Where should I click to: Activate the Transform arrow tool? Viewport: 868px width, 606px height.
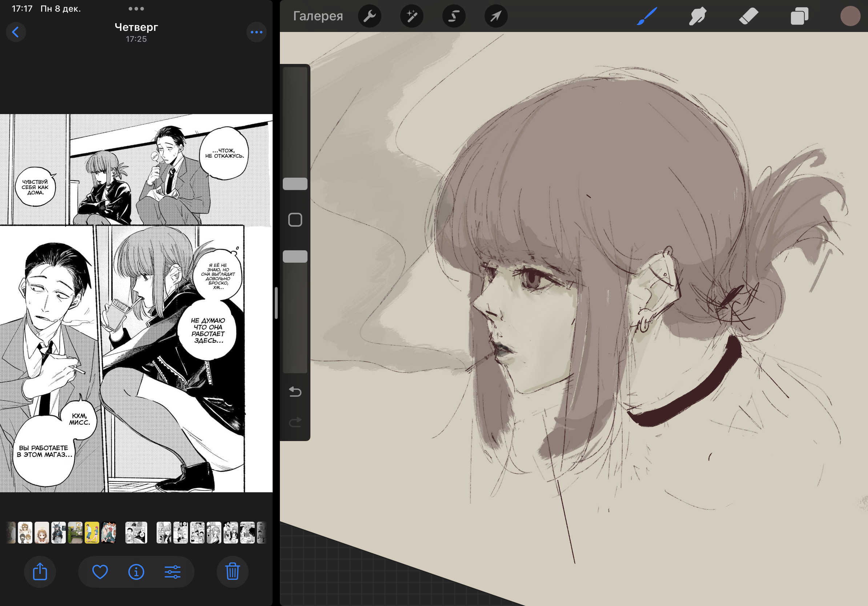496,16
